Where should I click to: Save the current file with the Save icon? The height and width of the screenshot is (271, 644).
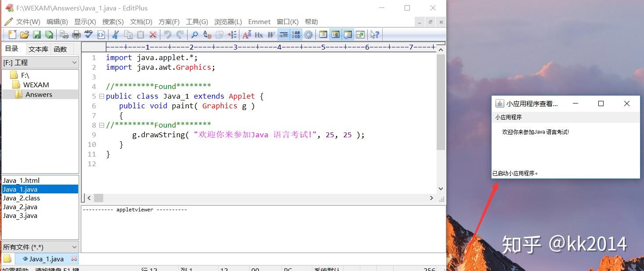pos(37,34)
